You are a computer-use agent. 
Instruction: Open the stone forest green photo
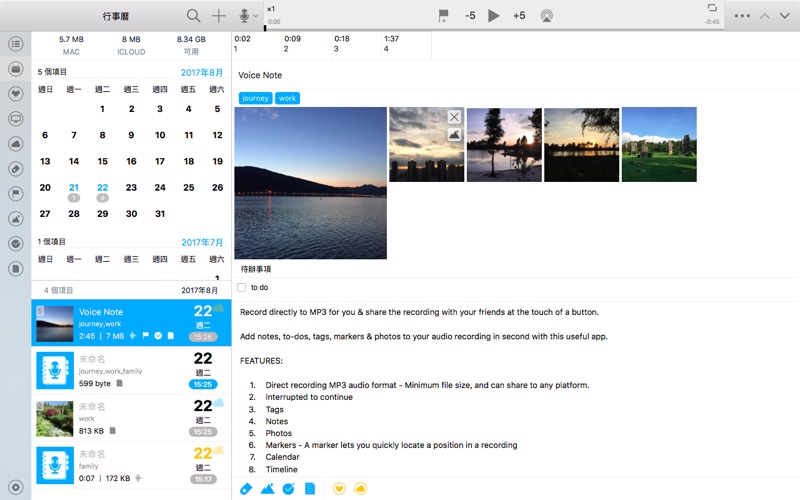[659, 144]
